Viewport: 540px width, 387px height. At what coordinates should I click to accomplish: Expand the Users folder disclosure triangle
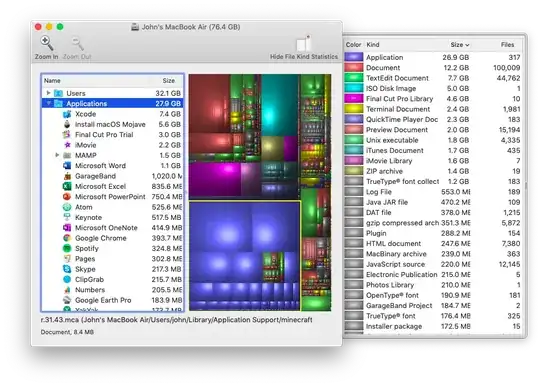[x=49, y=93]
